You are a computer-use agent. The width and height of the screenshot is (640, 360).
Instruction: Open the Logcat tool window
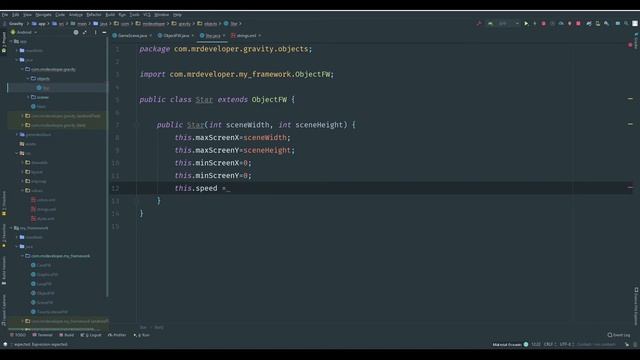tap(91, 335)
